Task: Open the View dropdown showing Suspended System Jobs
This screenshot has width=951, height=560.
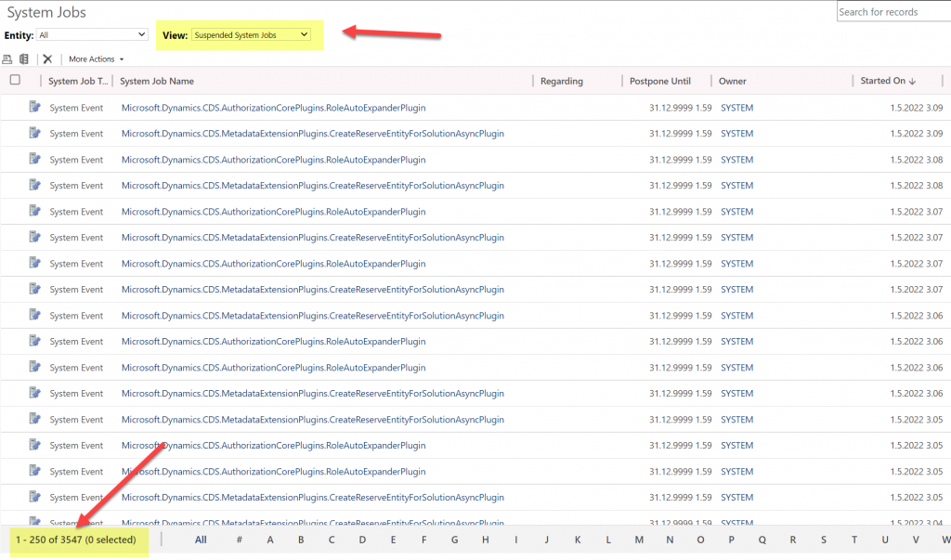Action: [x=251, y=35]
